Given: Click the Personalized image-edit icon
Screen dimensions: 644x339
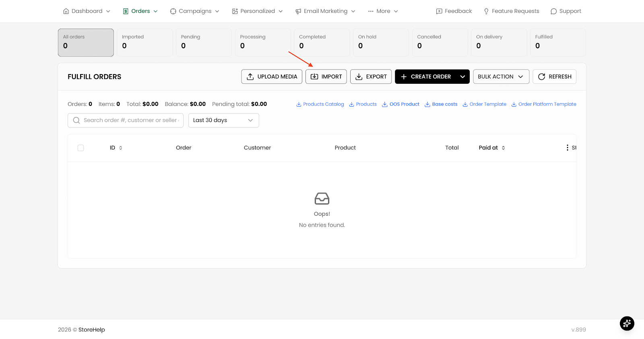Looking at the screenshot, I should tap(235, 11).
